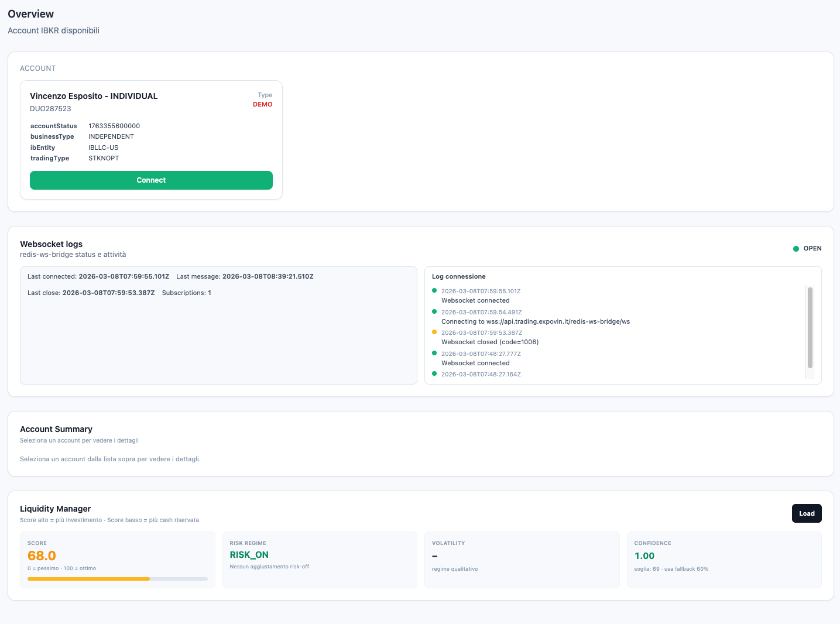Click orange dot for Websocket closed entry
840x624 pixels.
pyautogui.click(x=434, y=332)
